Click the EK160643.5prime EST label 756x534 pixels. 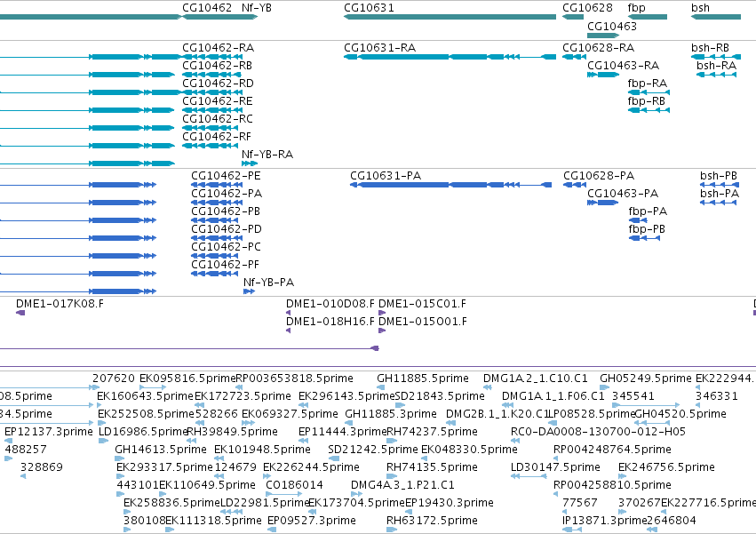(145, 396)
